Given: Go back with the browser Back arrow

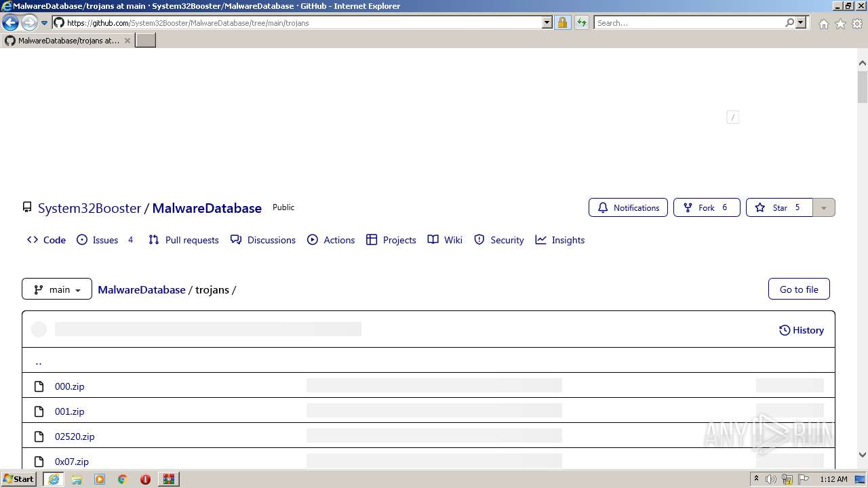Looking at the screenshot, I should (x=10, y=23).
